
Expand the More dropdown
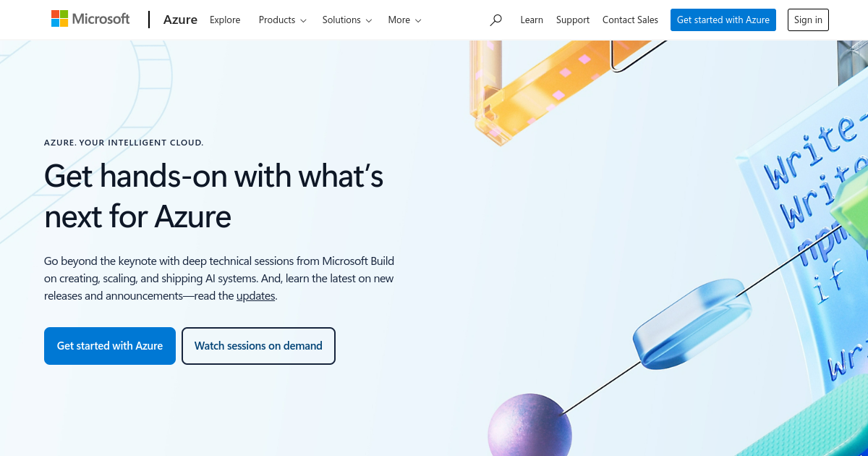(404, 20)
